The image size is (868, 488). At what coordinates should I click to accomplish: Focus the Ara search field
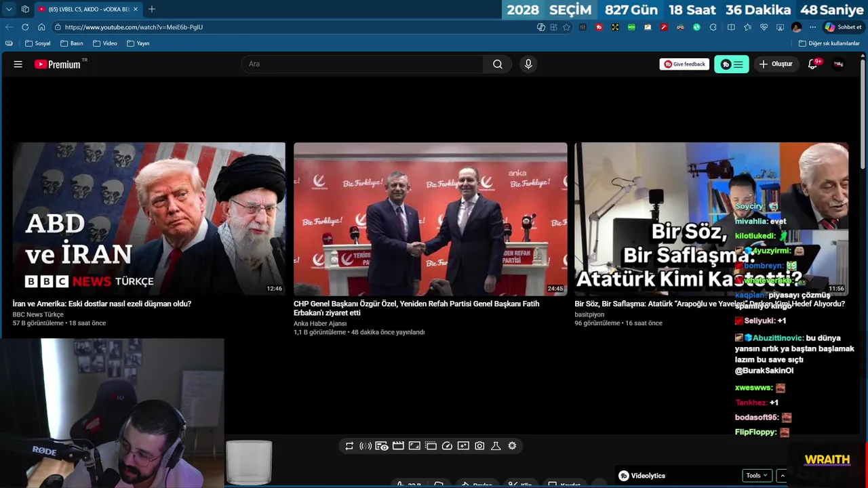362,64
